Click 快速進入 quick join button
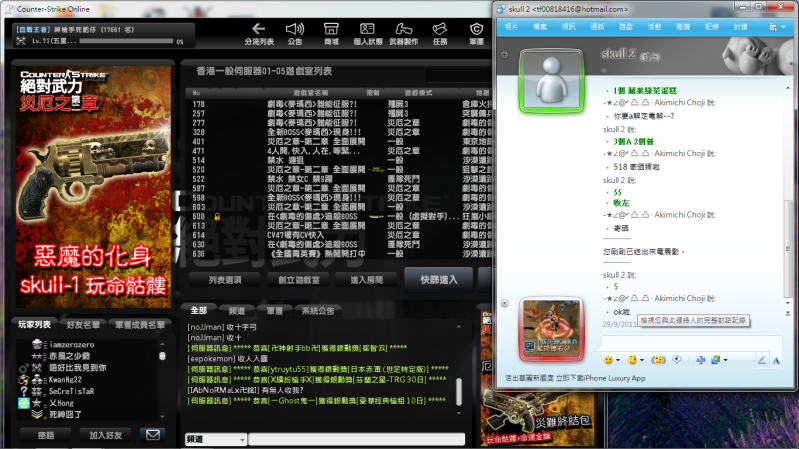 click(x=439, y=280)
